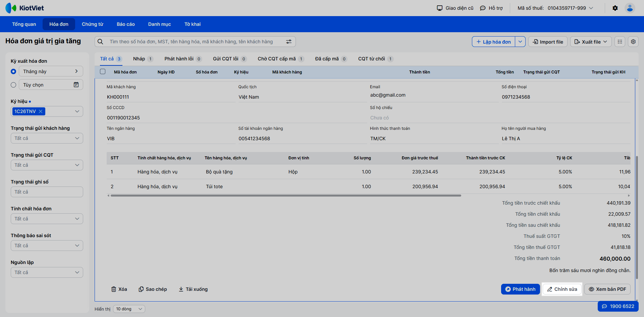Click the Thành tiền column header

click(x=420, y=72)
